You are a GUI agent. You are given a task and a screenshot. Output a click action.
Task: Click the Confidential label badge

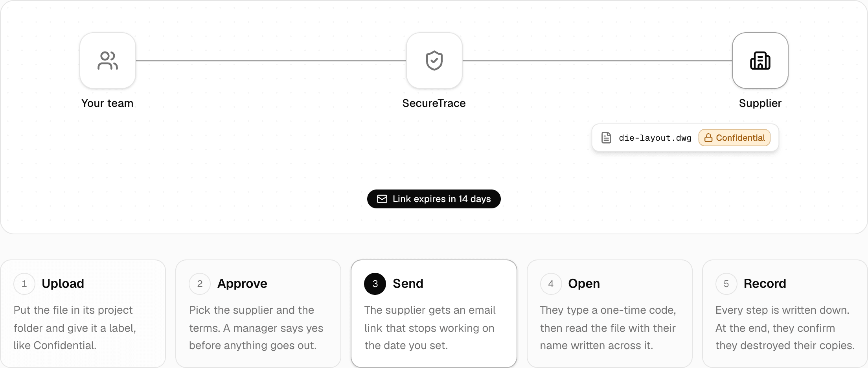pyautogui.click(x=734, y=138)
